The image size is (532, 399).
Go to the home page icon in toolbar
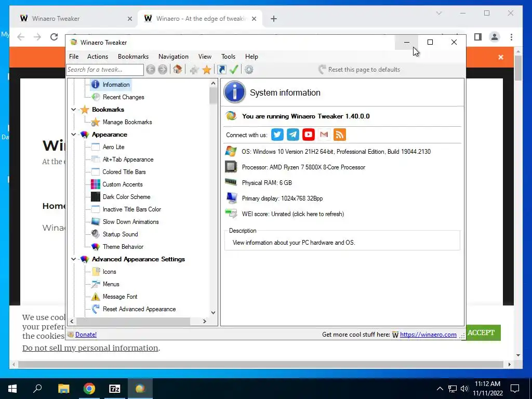pos(178,70)
